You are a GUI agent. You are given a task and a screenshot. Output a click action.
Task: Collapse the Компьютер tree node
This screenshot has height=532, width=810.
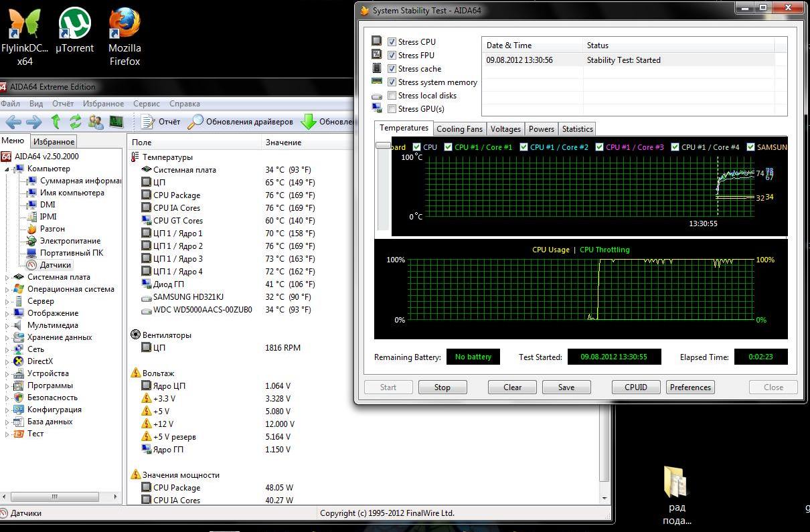click(7, 169)
